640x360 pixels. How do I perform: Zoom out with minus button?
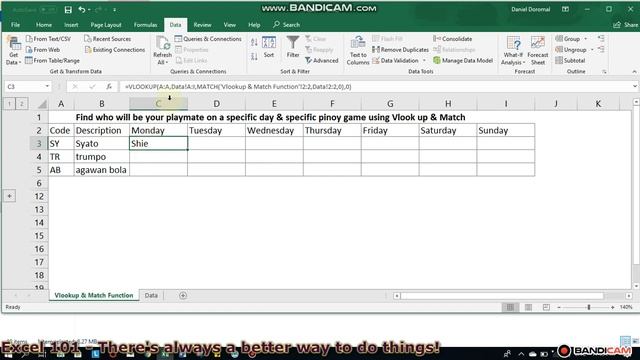[559, 307]
